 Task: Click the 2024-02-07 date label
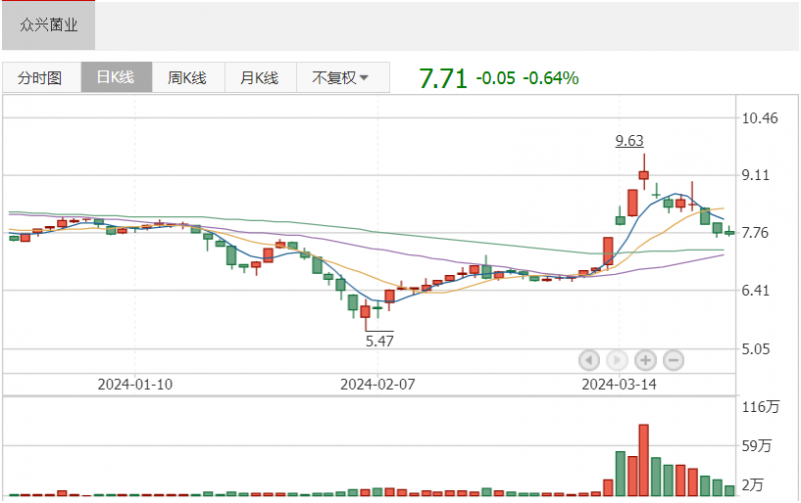[378, 384]
